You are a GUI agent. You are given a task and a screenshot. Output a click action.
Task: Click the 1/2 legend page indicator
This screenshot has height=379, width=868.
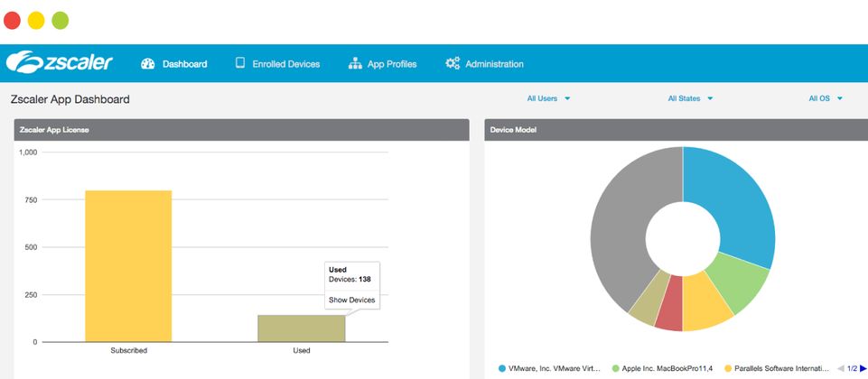coord(852,368)
